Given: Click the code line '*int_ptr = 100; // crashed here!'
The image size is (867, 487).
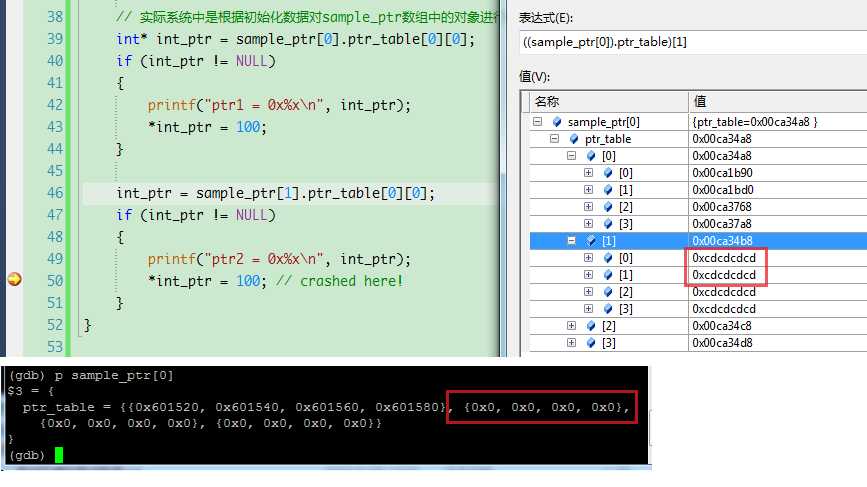Looking at the screenshot, I should (x=275, y=281).
